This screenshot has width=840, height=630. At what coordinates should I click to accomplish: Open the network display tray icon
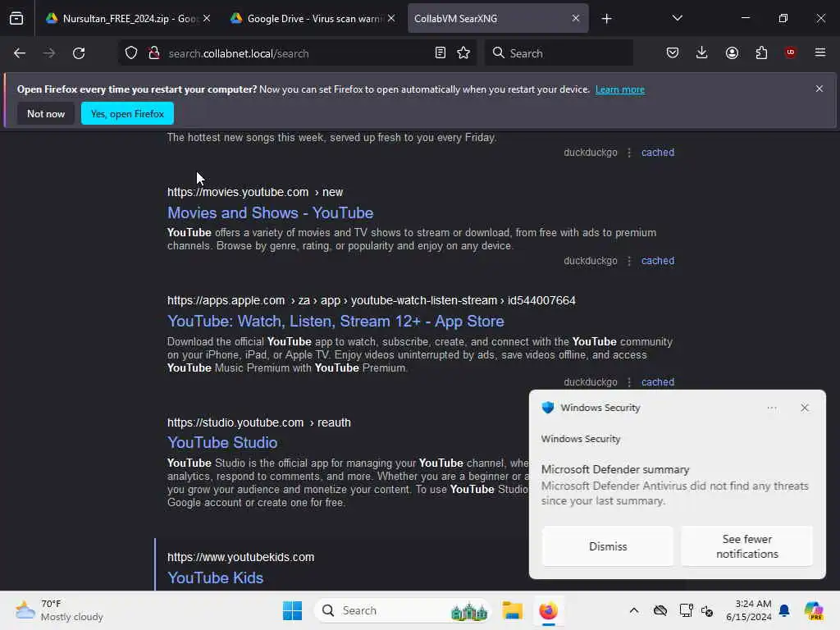686,610
